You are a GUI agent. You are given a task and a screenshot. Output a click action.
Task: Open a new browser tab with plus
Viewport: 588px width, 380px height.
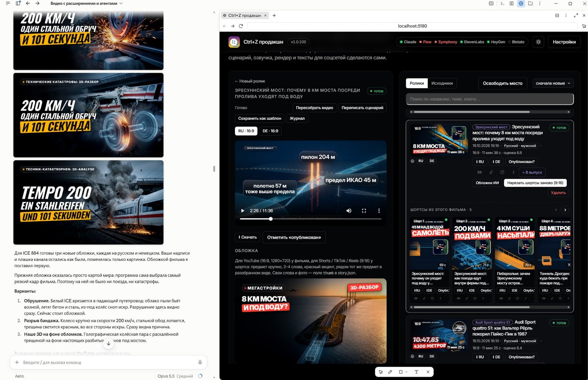[x=274, y=15]
